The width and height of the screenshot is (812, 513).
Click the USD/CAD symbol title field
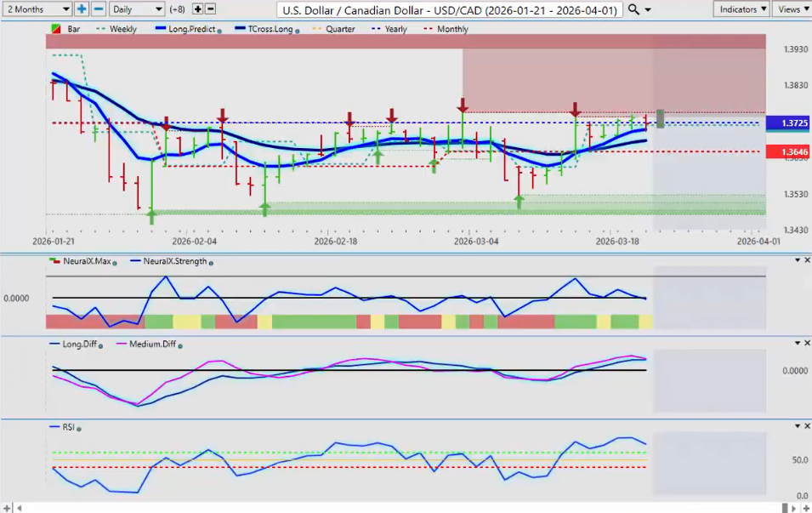450,9
